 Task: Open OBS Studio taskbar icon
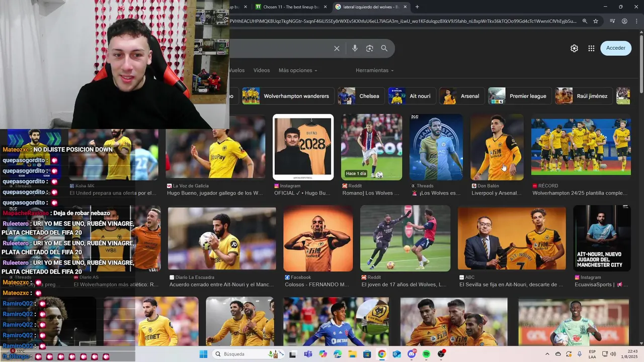(x=441, y=354)
